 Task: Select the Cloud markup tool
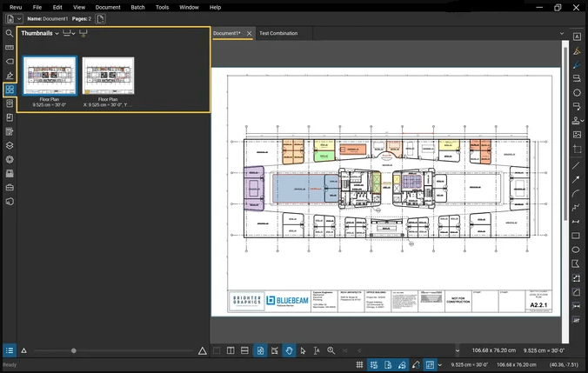click(x=577, y=92)
